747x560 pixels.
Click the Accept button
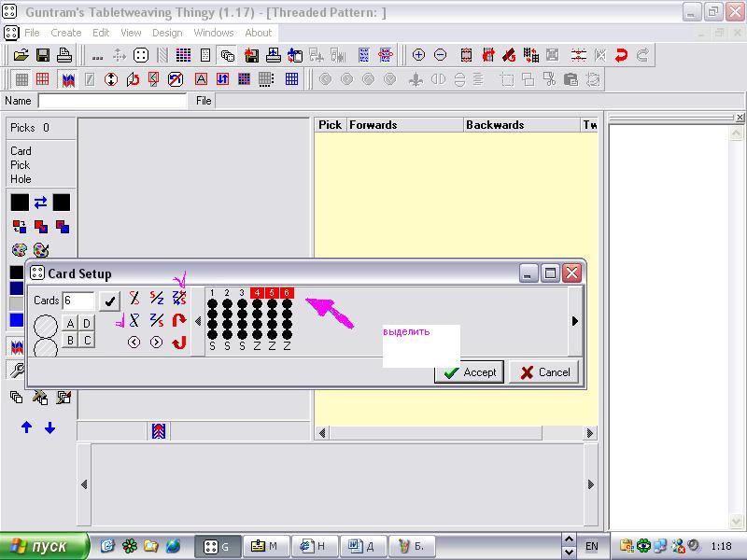click(470, 371)
